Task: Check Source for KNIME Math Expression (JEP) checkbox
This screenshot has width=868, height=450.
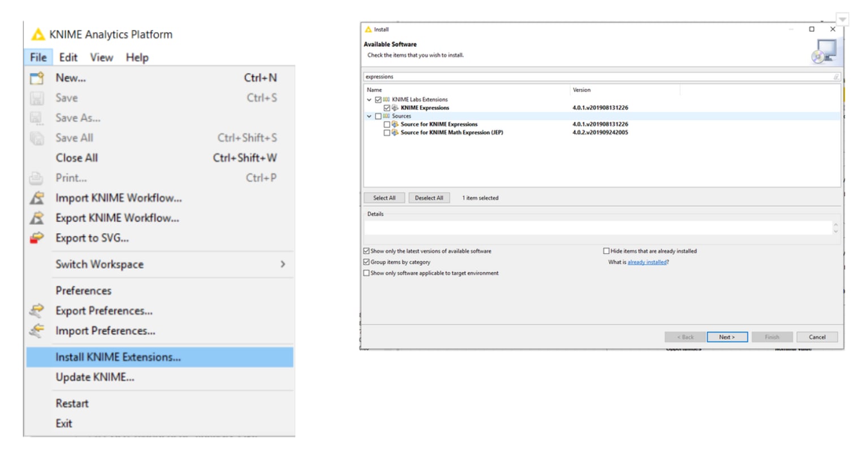Action: [x=387, y=133]
